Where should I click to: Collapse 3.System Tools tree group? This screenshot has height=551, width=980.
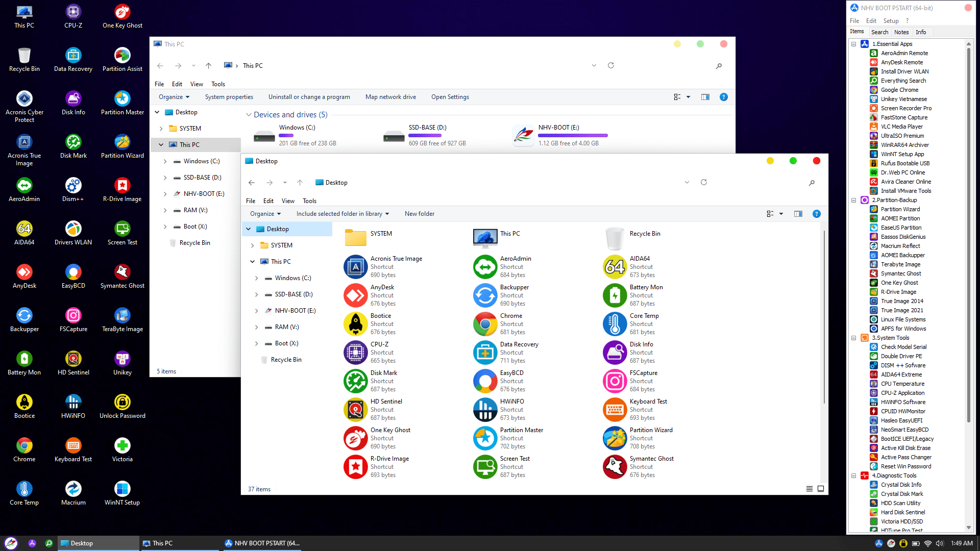pyautogui.click(x=853, y=338)
